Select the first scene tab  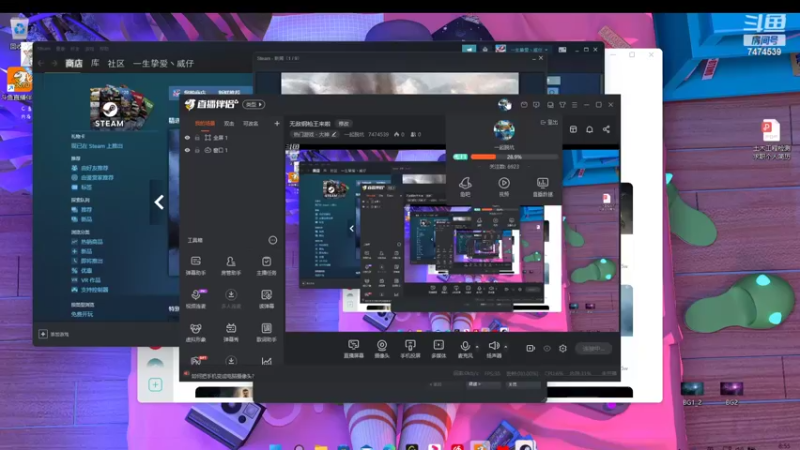coord(205,123)
